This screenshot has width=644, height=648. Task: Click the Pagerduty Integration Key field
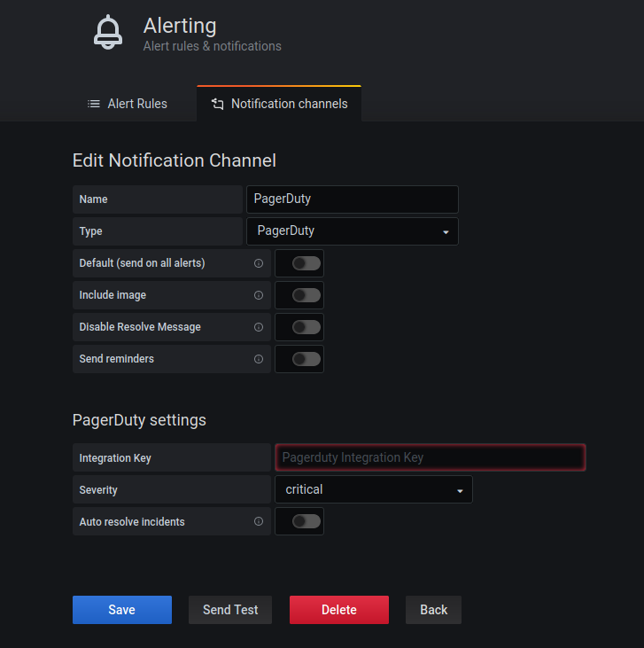(431, 457)
